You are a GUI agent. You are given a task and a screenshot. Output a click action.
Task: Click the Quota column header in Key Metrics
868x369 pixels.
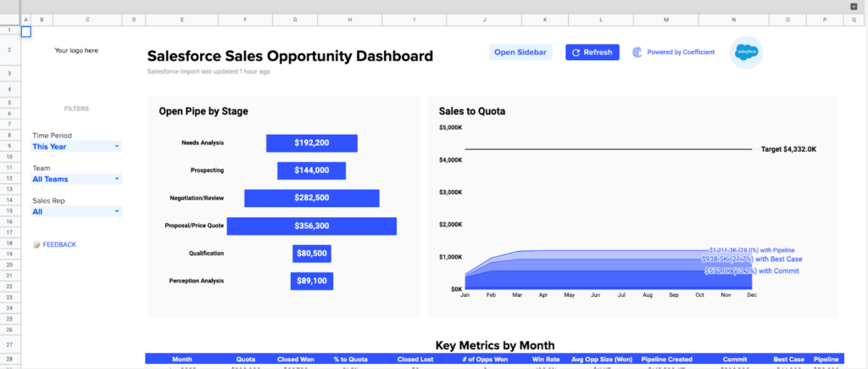[247, 359]
